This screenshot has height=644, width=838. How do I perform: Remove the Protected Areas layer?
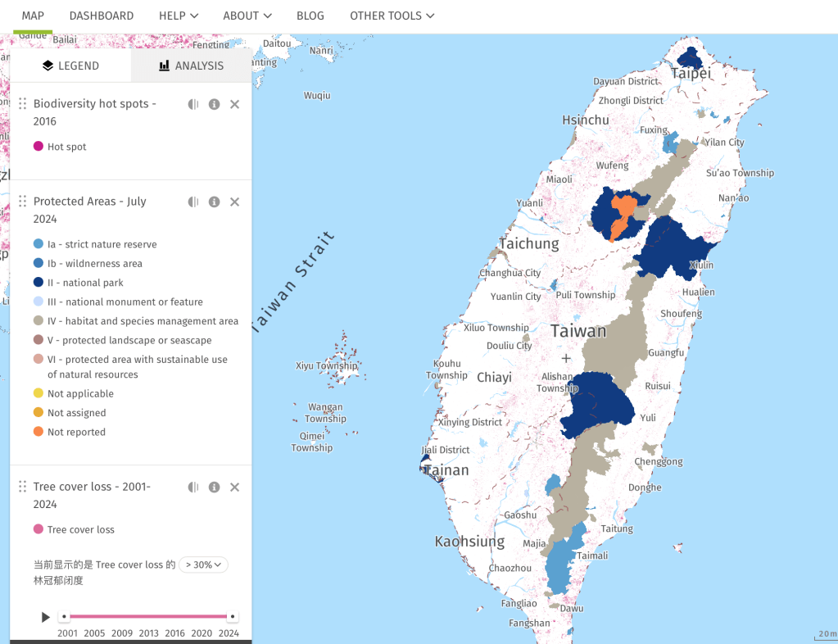tap(234, 202)
